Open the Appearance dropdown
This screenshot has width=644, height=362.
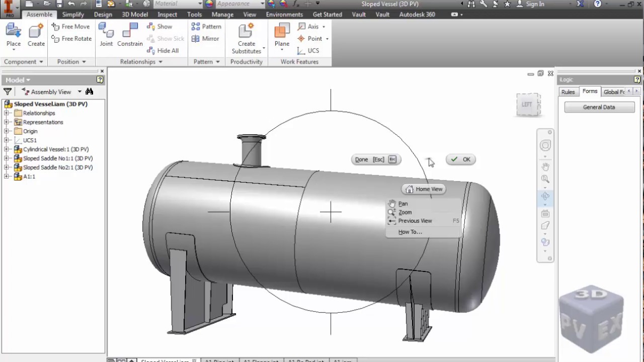click(263, 4)
